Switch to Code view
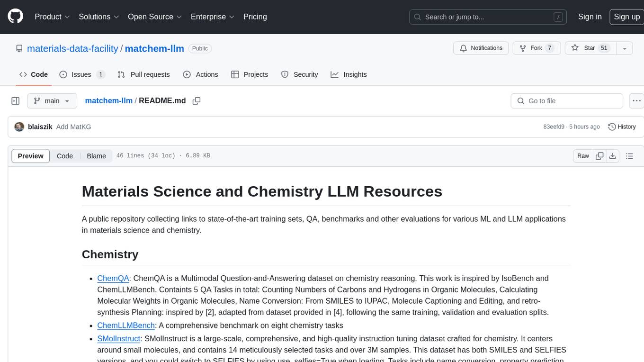The height and width of the screenshot is (362, 644). pos(65,156)
